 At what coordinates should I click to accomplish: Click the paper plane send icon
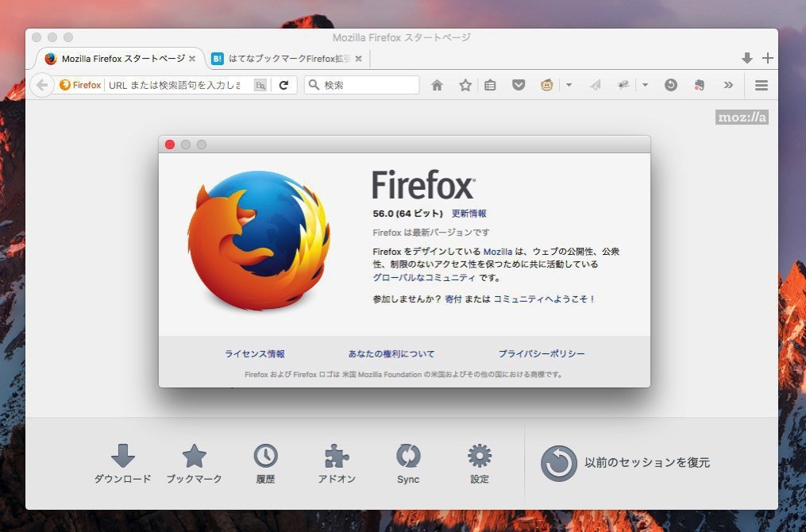click(596, 85)
